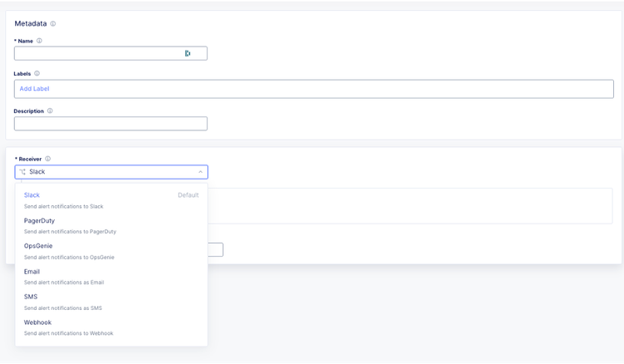The width and height of the screenshot is (624, 364).
Task: Click the info icon beside Name
Action: [39, 41]
